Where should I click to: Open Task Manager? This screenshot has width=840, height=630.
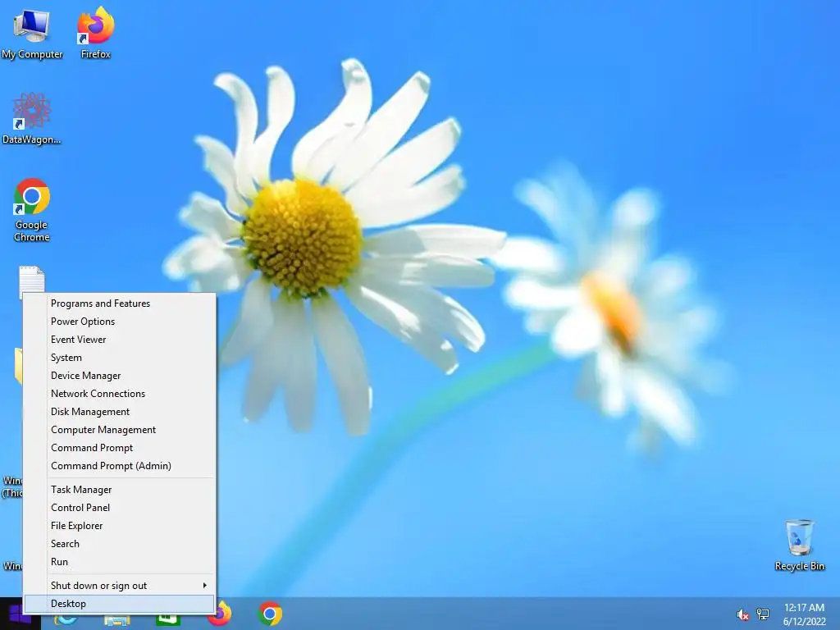(x=120, y=490)
